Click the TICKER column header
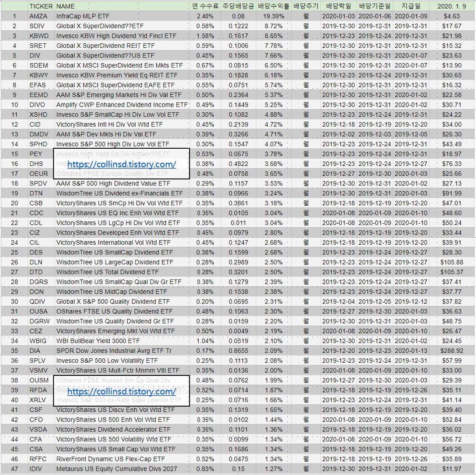Image resolution: width=476 pixels, height=475 pixels. [41, 6]
